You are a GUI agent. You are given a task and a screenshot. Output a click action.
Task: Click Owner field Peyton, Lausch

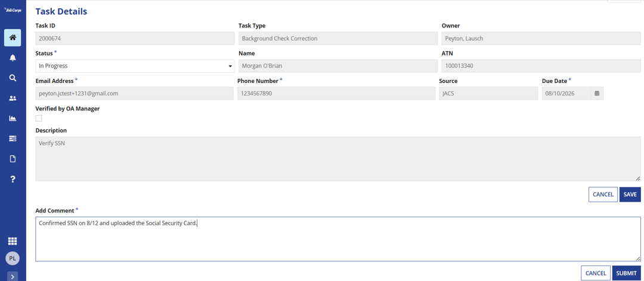point(541,39)
